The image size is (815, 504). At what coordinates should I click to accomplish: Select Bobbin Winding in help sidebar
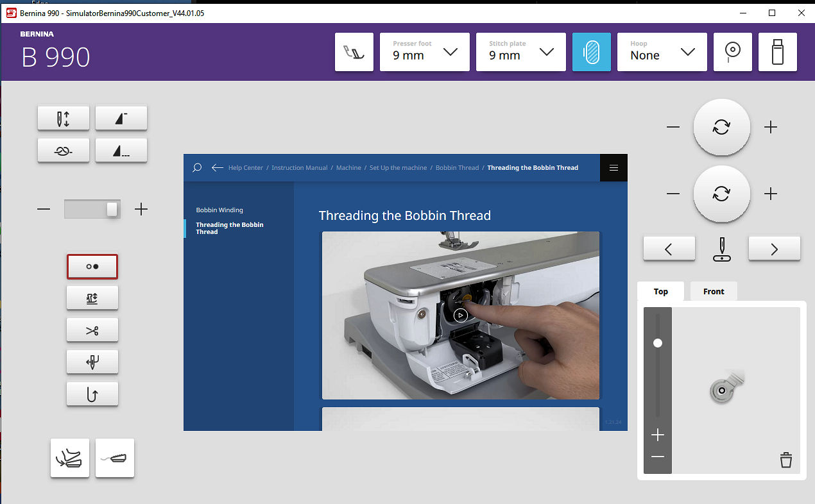point(219,210)
